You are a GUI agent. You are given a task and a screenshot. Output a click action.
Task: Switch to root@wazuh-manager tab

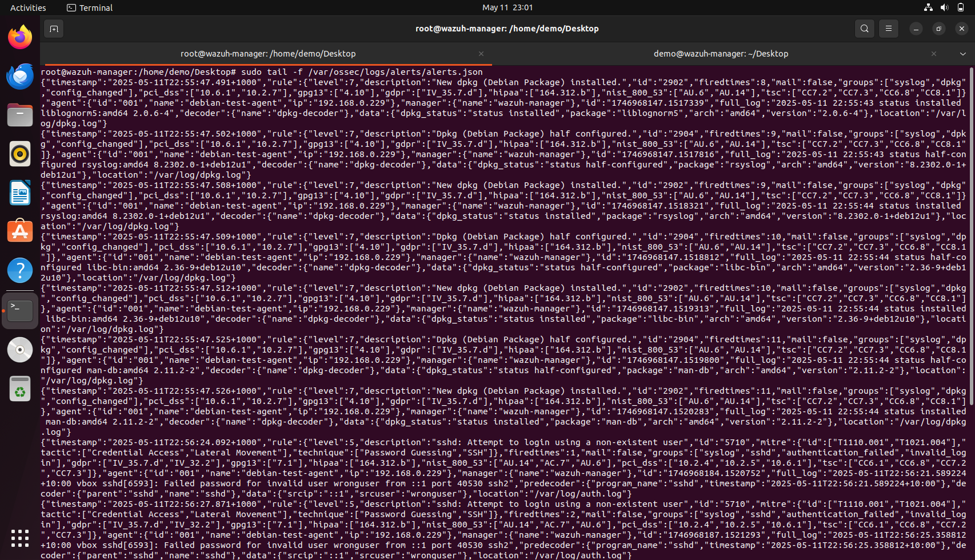pos(268,54)
